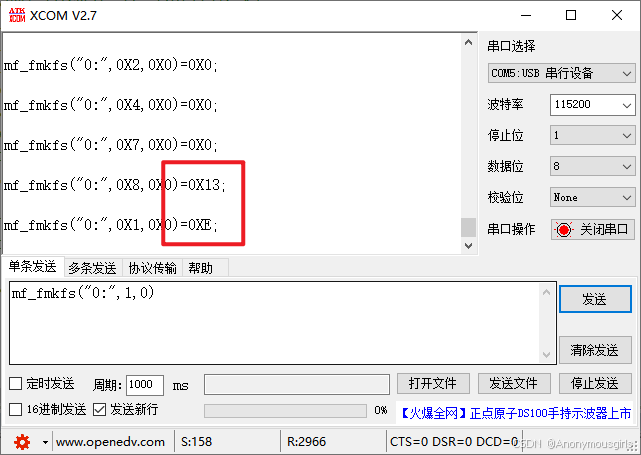Click the S:158 sent counter

(x=197, y=442)
